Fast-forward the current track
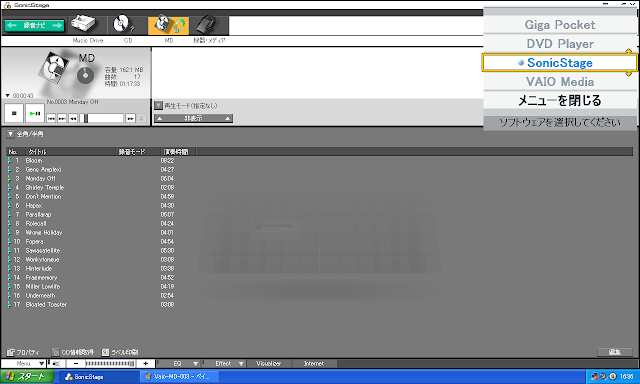Screen dimensions: 640x384 (130, 118)
